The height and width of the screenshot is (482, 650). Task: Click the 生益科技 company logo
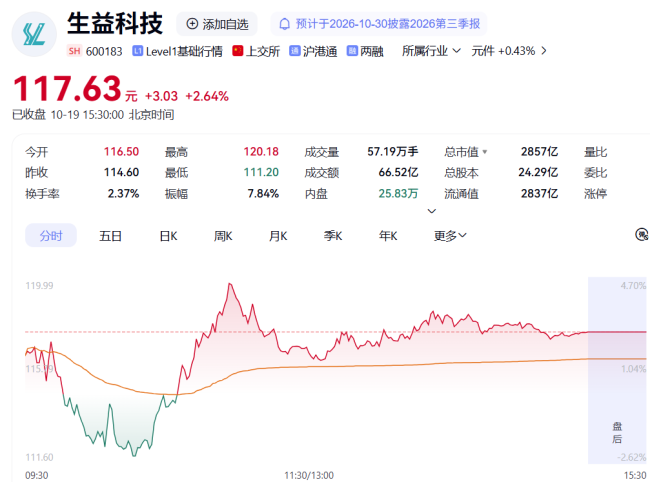tap(34, 34)
